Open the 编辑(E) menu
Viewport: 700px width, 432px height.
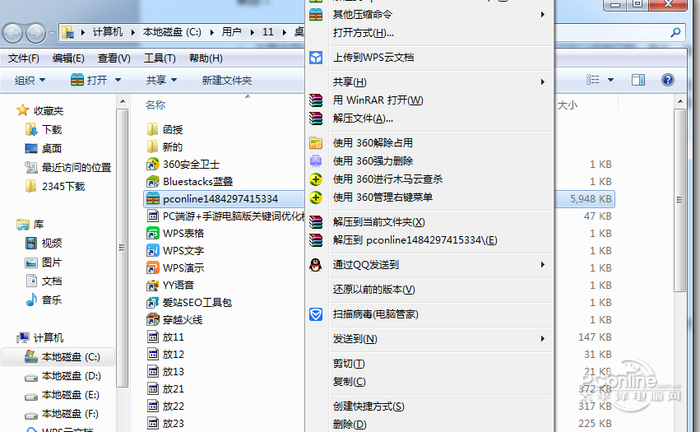pos(68,58)
